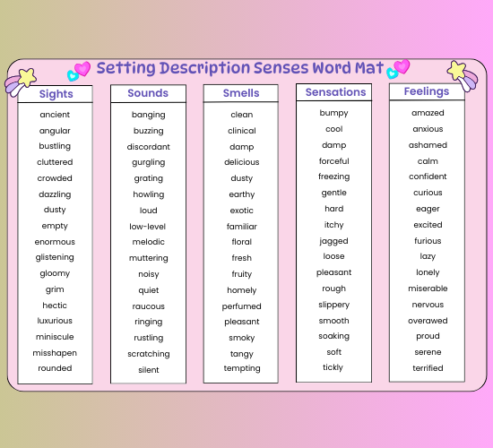Select the Sensations column header
This screenshot has width=493, height=448.
coord(335,92)
